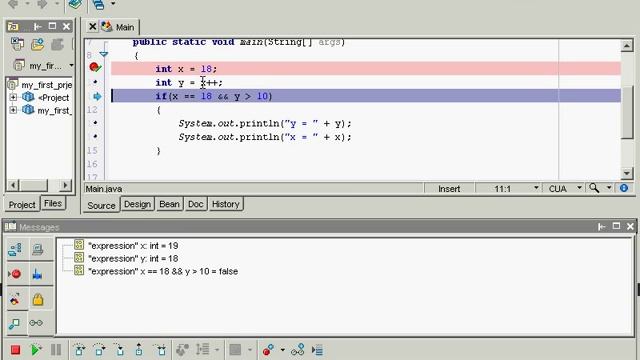Image resolution: width=640 pixels, height=360 pixels.
Task: Click the run to cursor step icon
Action: 161,350
